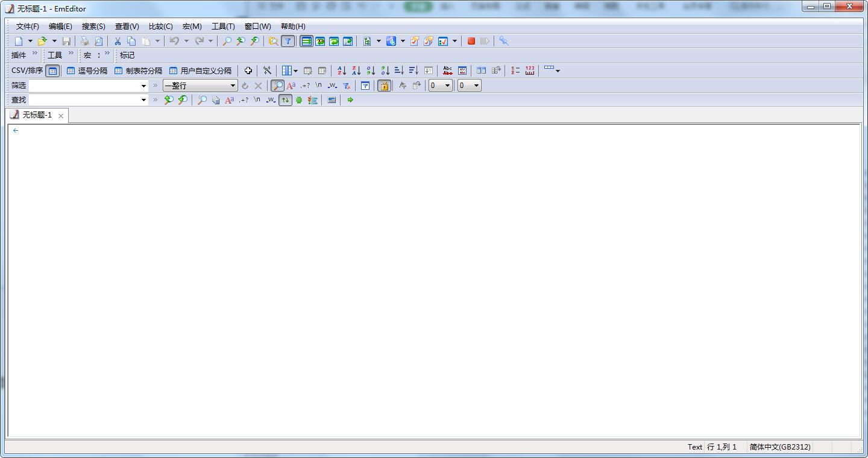Click the 123 ruler icon
The width and height of the screenshot is (868, 458).
[530, 71]
